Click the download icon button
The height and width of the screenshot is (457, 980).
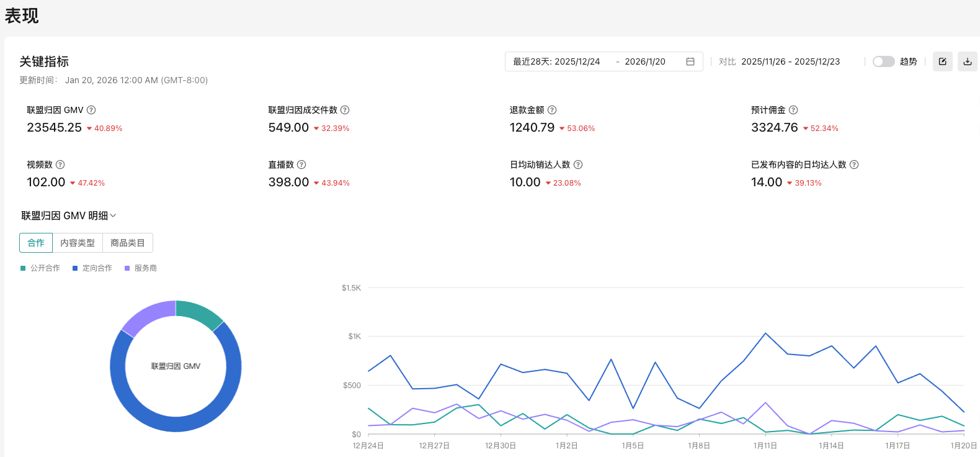pos(967,61)
